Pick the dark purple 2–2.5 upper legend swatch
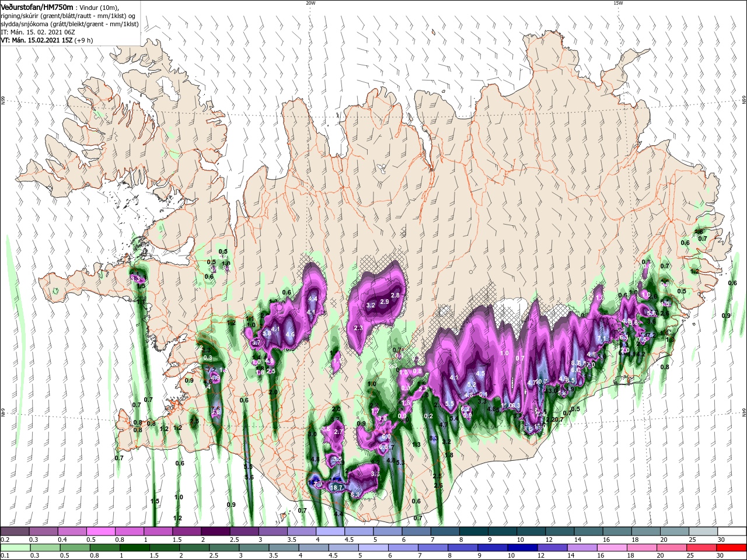This screenshot has width=747, height=560. [215, 531]
